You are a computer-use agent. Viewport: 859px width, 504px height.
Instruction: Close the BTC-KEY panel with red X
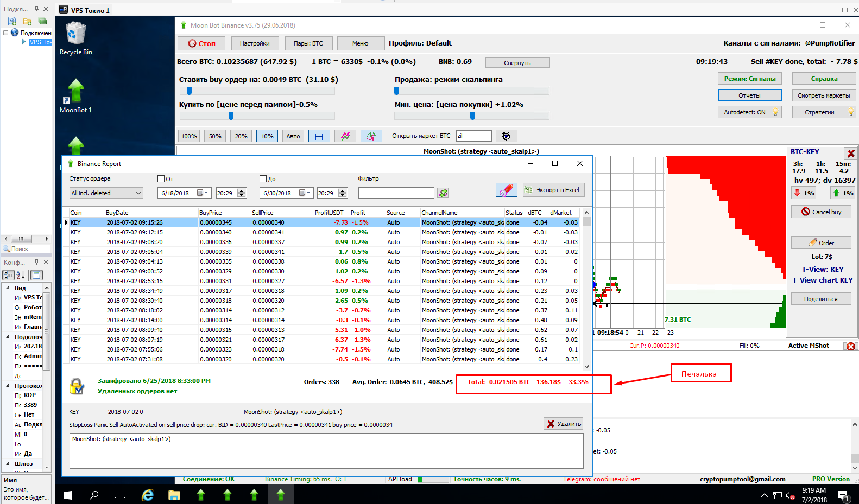pos(851,154)
